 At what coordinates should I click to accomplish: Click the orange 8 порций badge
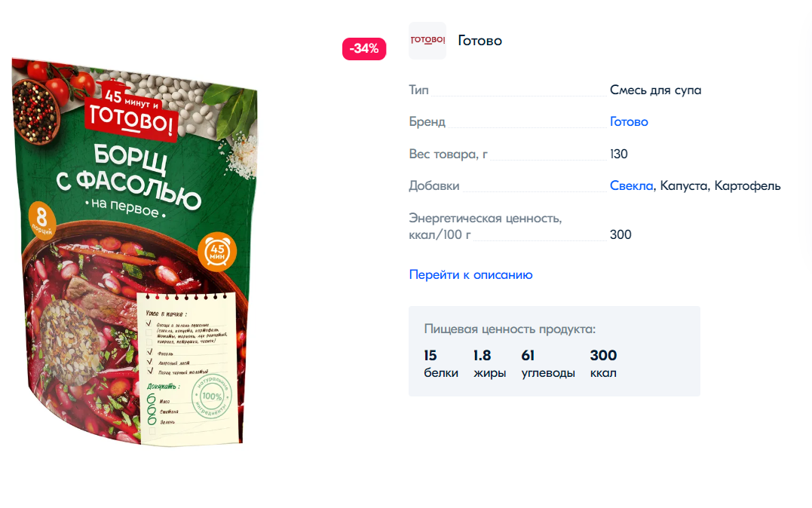click(42, 219)
